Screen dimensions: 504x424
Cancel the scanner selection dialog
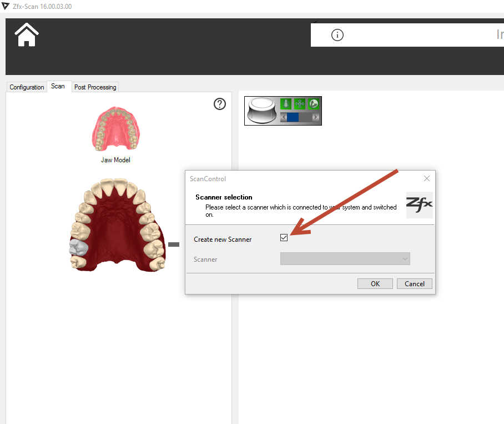(414, 283)
